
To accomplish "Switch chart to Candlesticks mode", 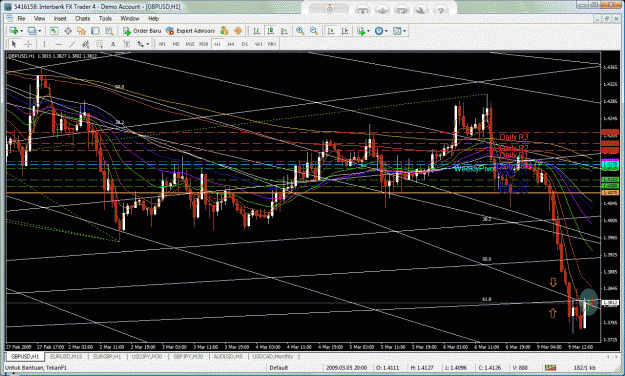I will [x=270, y=31].
